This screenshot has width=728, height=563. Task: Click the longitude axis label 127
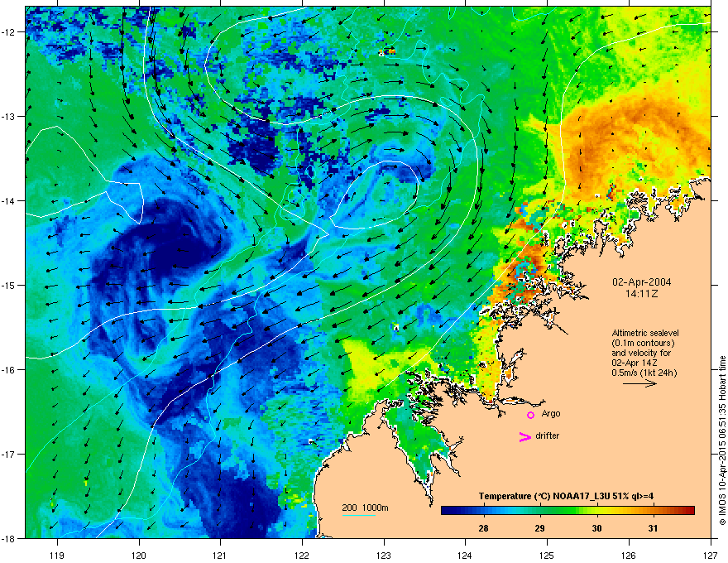point(710,556)
